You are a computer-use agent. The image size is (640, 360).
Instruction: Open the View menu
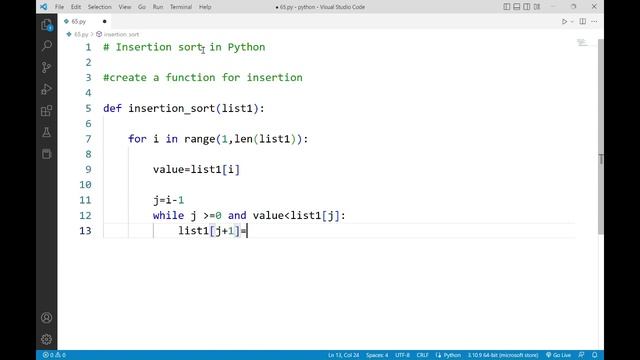click(x=125, y=7)
